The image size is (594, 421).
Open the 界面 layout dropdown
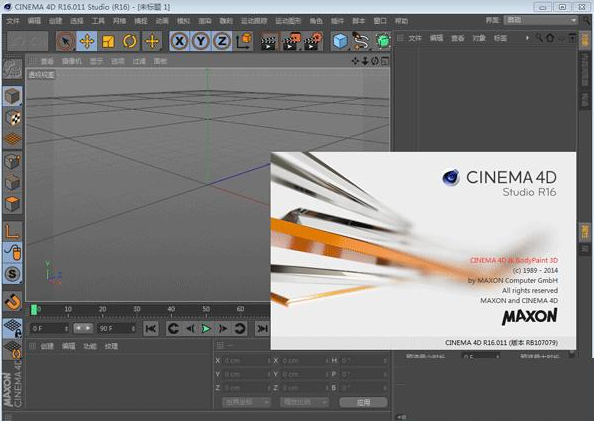541,20
